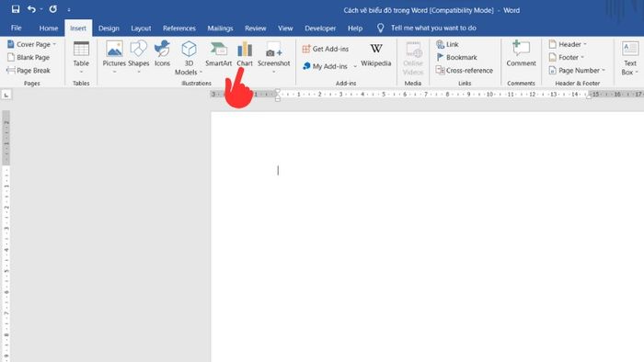Click the right indent marker on ruler
The width and height of the screenshot is (644, 362).
point(589,96)
